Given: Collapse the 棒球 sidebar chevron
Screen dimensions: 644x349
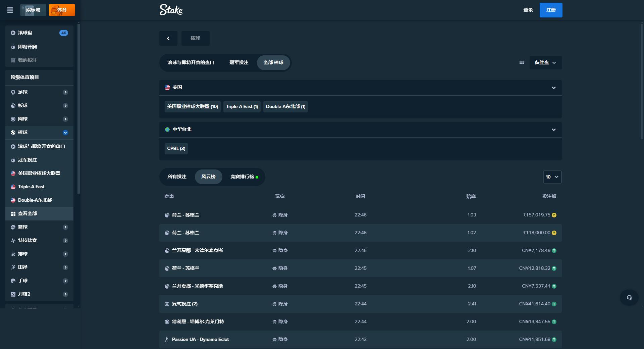Looking at the screenshot, I should 65,133.
